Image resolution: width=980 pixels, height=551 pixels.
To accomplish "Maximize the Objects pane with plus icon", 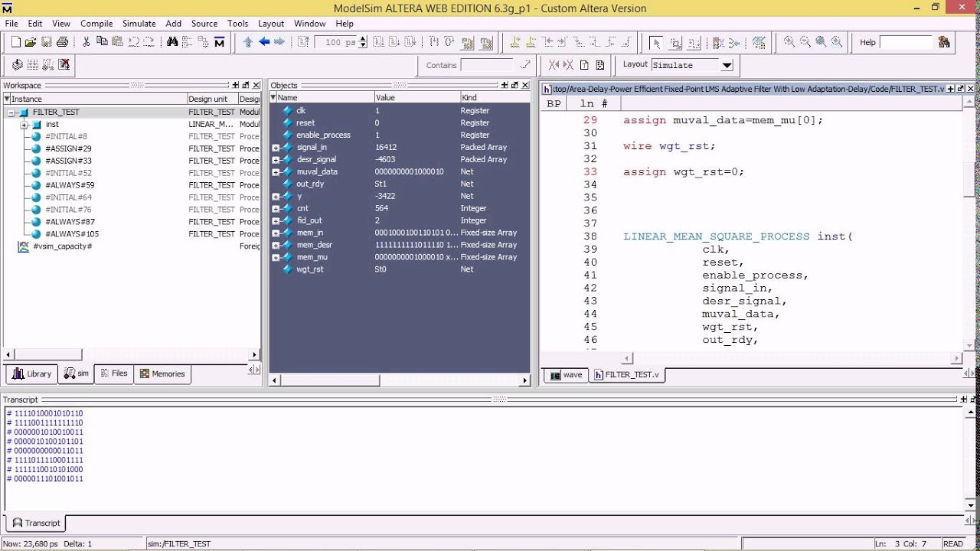I will pyautogui.click(x=505, y=85).
